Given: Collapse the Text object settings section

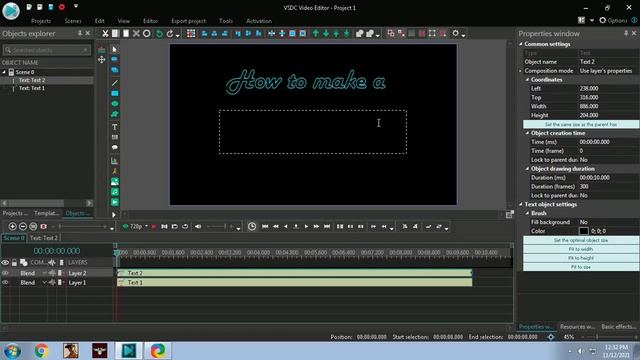Looking at the screenshot, I should pyautogui.click(x=521, y=204).
